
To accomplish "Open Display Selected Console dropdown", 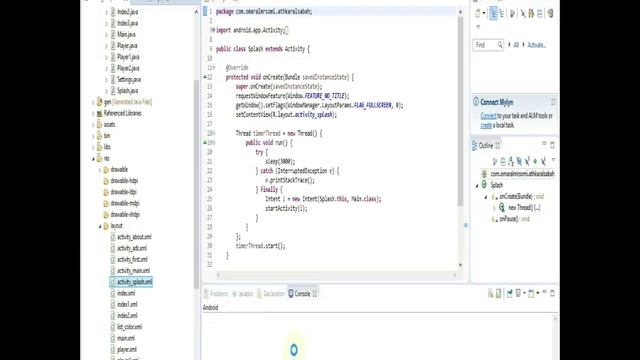I will point(524,293).
